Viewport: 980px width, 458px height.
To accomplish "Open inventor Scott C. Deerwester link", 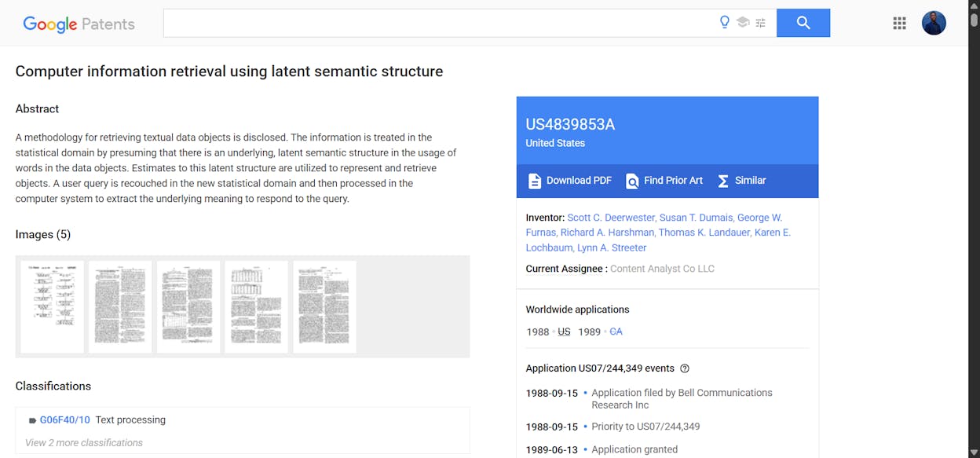I will point(611,218).
